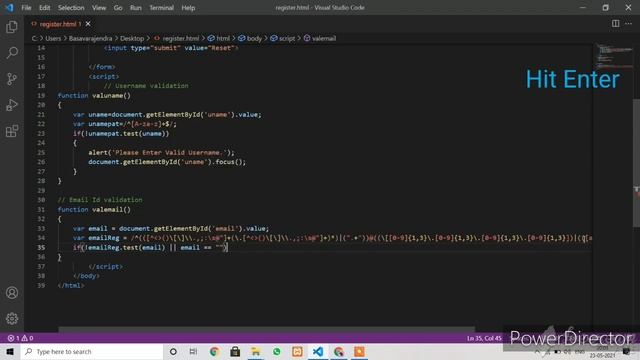Viewport: 640px width, 360px height.
Task: Open Cortana circle in taskbar
Action: 173,351
